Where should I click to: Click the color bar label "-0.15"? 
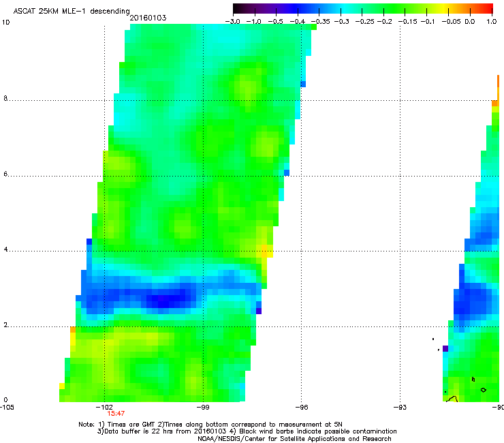pos(407,22)
